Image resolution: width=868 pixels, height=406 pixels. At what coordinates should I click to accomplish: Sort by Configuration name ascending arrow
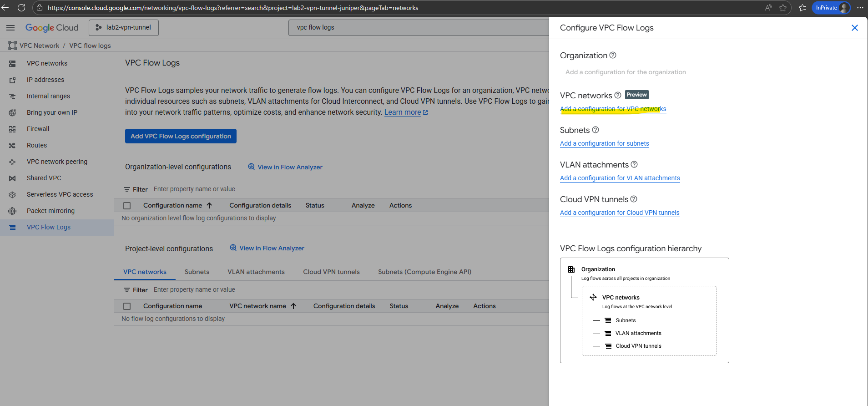coord(209,206)
